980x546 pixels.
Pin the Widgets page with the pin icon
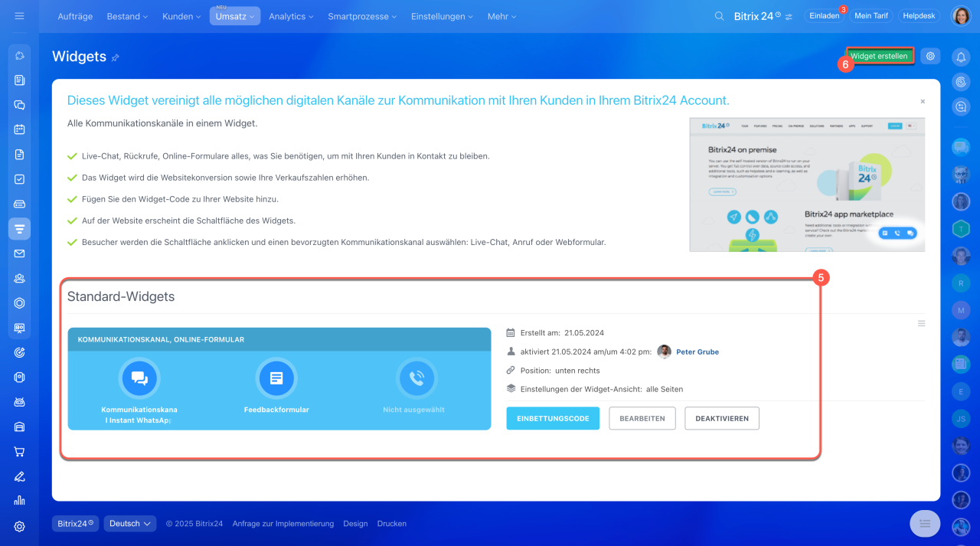coord(116,57)
